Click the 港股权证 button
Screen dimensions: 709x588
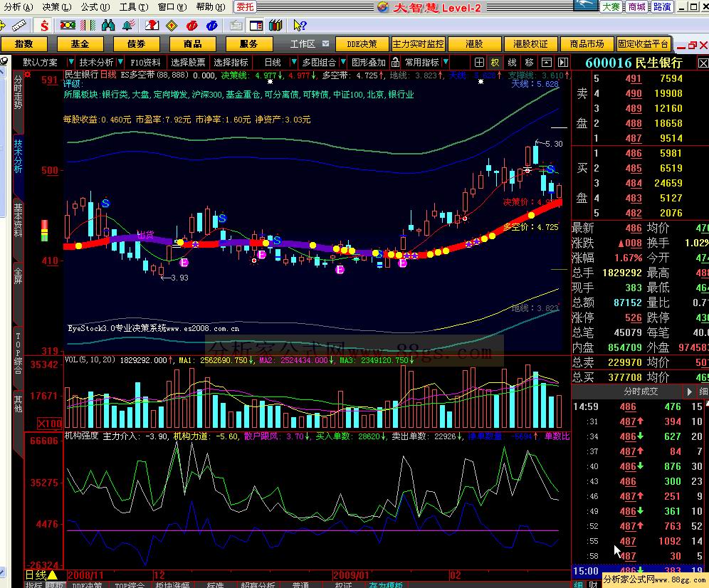pyautogui.click(x=530, y=44)
